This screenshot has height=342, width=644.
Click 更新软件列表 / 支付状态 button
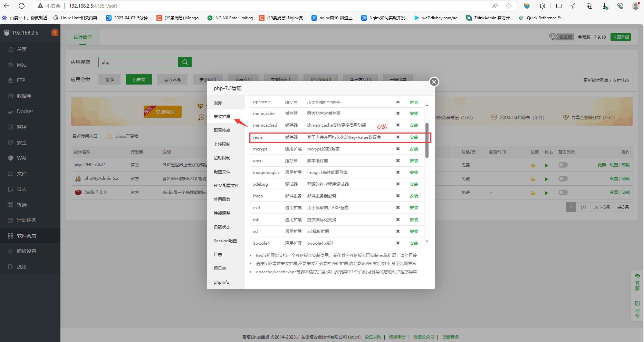pyautogui.click(x=606, y=80)
